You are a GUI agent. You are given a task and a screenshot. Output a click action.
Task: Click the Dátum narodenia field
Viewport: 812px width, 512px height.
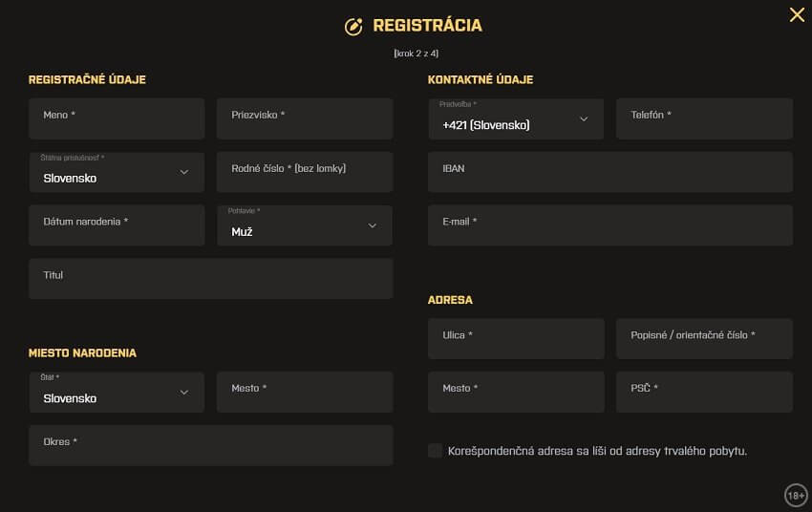pos(117,225)
